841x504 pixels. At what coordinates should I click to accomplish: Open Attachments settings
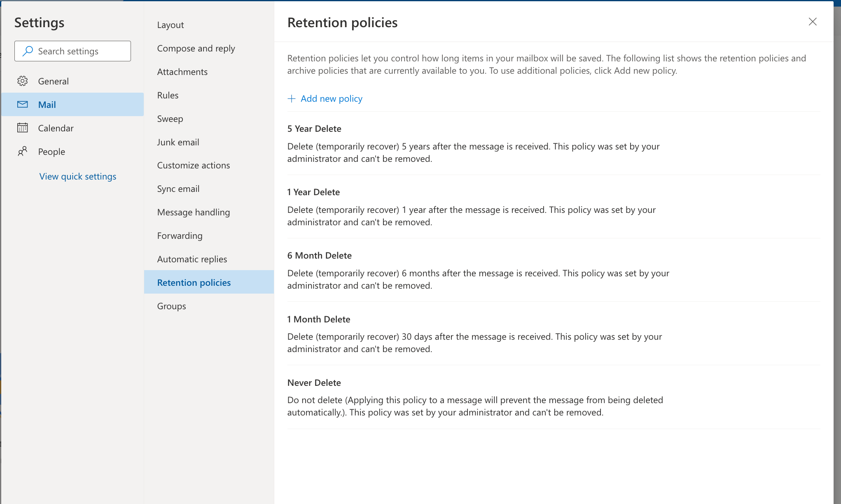(182, 72)
